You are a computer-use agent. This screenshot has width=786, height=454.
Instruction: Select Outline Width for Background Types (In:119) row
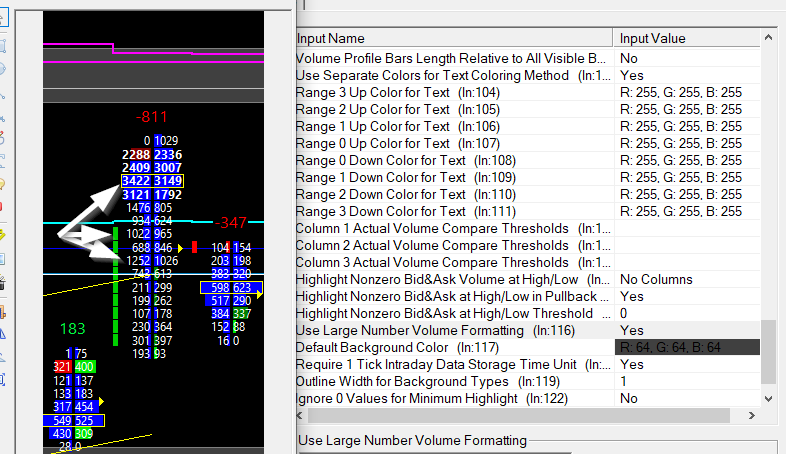[455, 382]
